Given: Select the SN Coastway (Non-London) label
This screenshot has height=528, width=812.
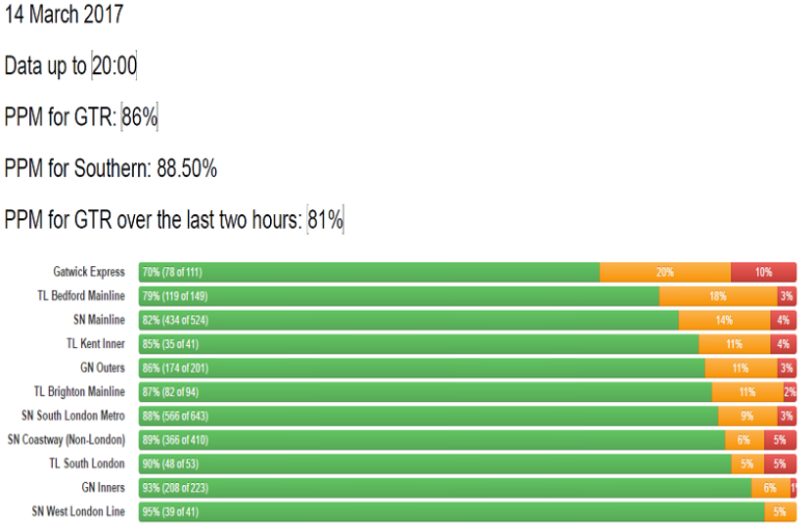Looking at the screenshot, I should point(67,440).
